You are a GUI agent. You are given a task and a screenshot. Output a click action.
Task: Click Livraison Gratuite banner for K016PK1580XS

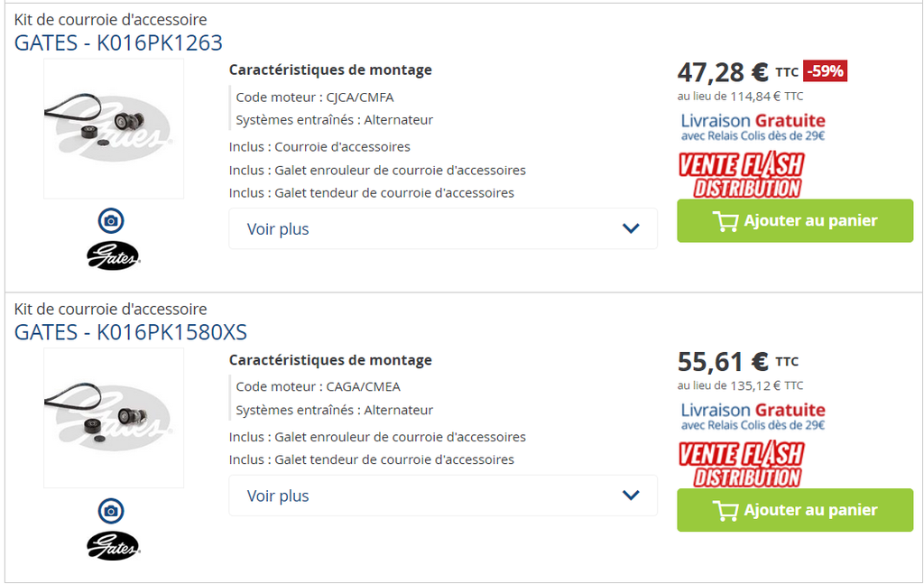click(x=753, y=416)
